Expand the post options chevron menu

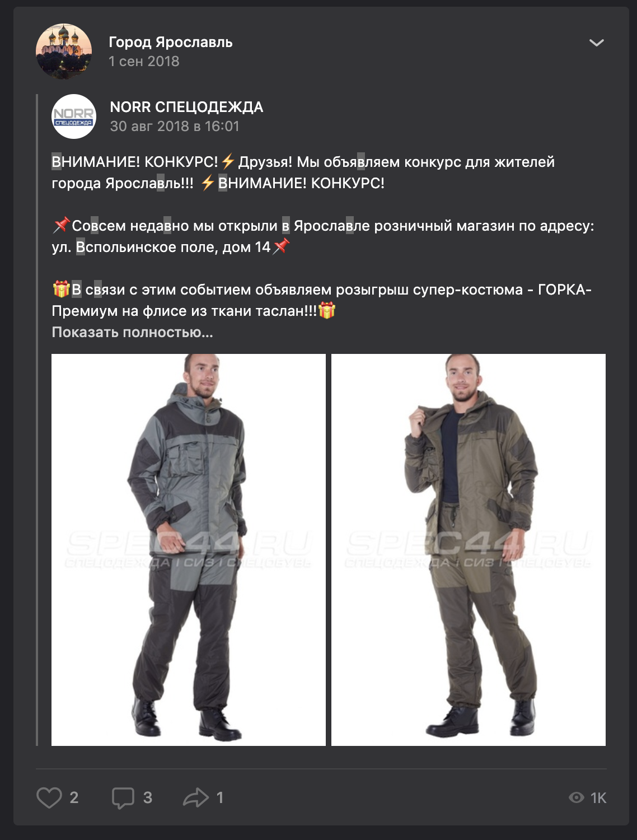pyautogui.click(x=597, y=43)
